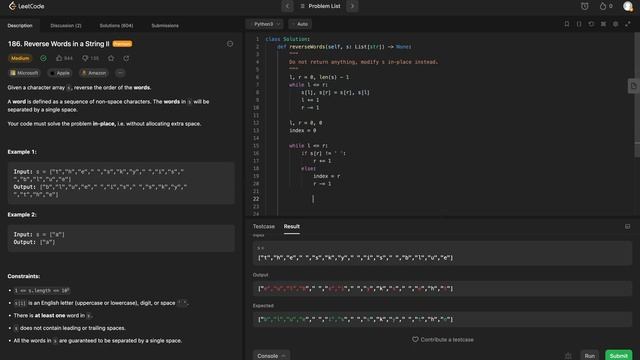Click the result panel collapse icon
The image size is (640, 360).
click(x=627, y=227)
